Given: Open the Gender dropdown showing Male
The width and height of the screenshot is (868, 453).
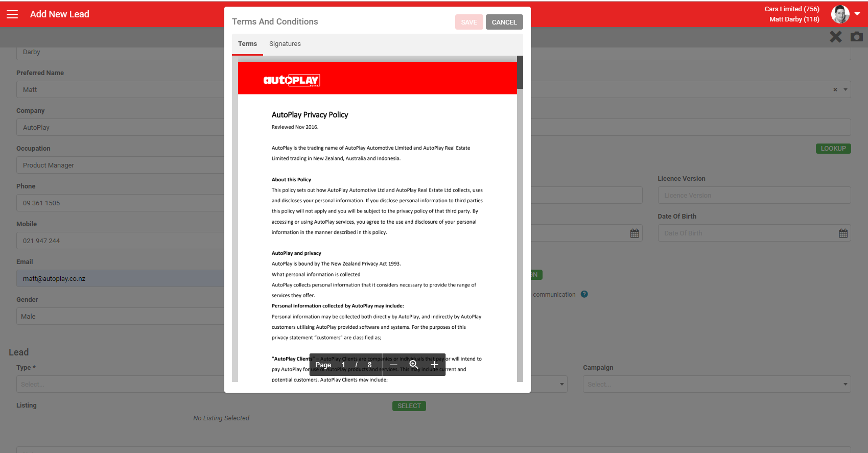Looking at the screenshot, I should pyautogui.click(x=121, y=316).
